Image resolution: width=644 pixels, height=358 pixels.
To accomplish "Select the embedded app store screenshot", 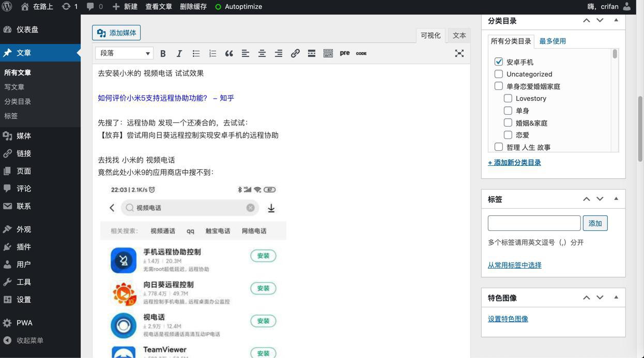I will [x=193, y=270].
